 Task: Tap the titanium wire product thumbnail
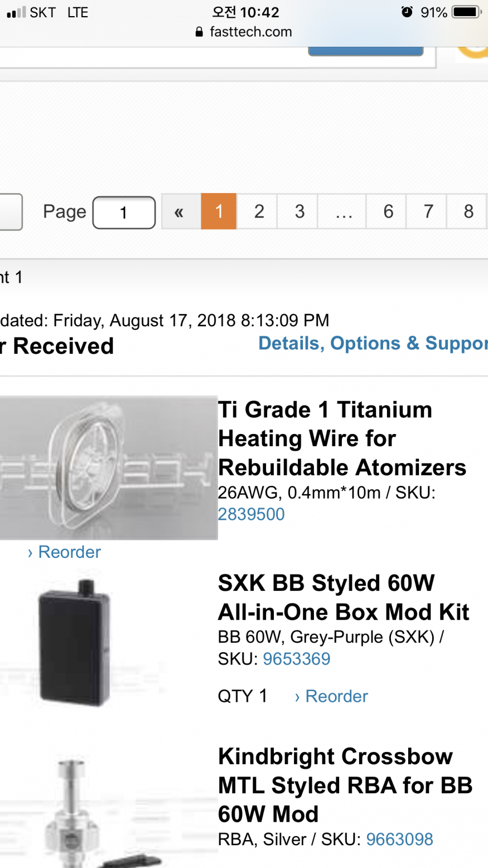tap(108, 467)
